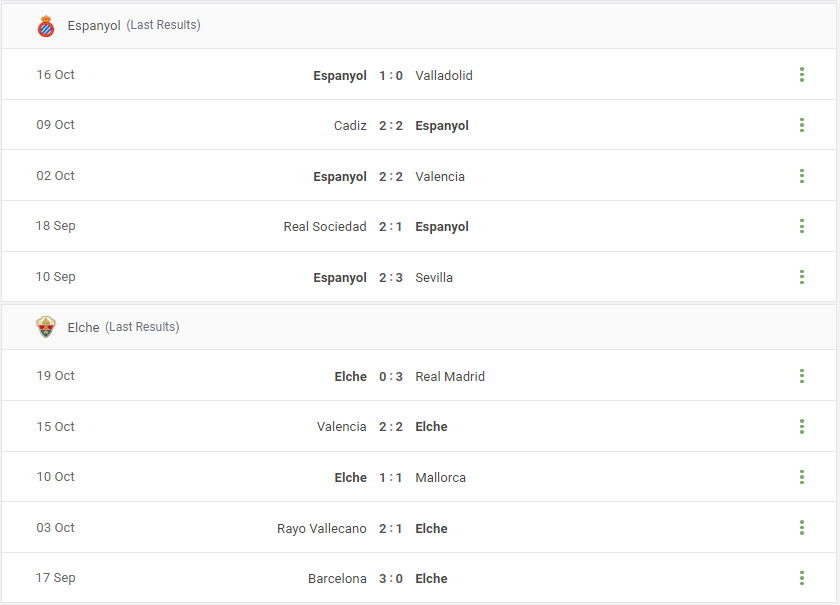Open more options for Elche vs Mallorca
The image size is (840, 605).
coord(801,477)
